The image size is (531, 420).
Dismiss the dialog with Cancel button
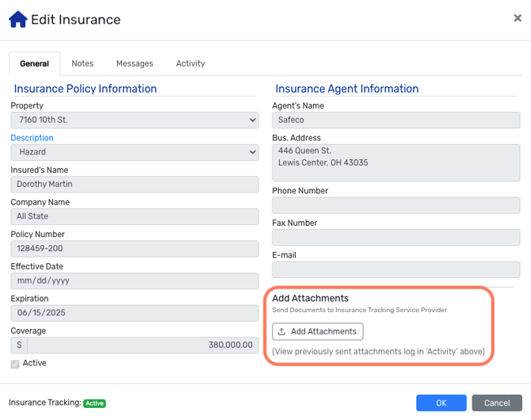tap(497, 403)
